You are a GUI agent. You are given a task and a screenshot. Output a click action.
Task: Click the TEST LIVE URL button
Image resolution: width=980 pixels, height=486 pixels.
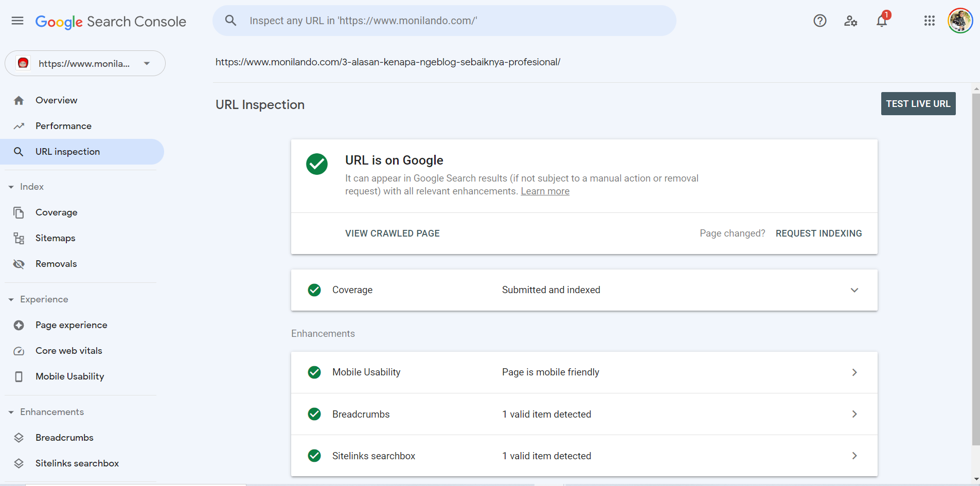point(918,104)
